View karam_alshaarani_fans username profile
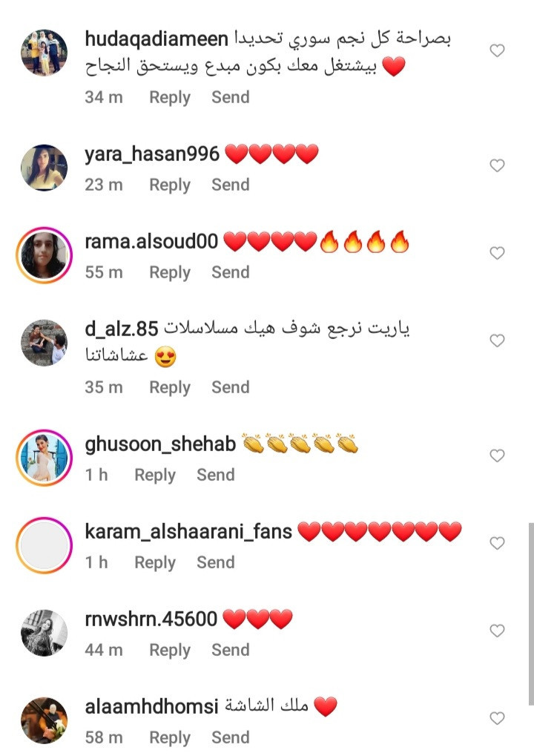 pos(188,531)
